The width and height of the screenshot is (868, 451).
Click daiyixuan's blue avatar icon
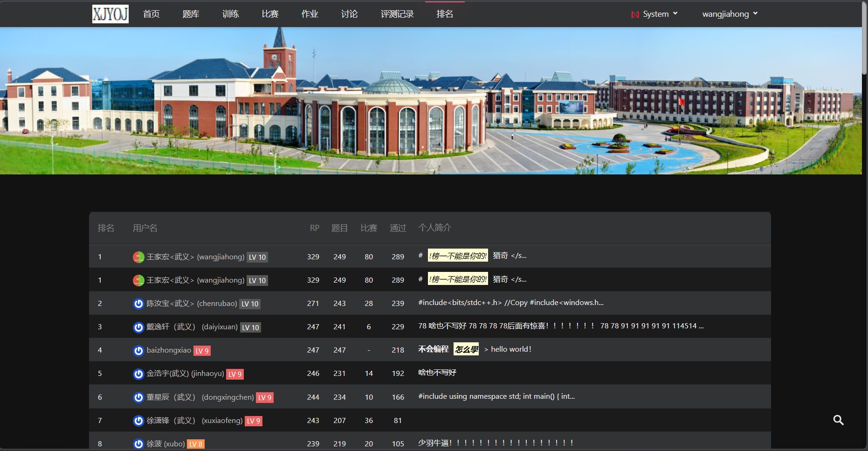tap(138, 327)
